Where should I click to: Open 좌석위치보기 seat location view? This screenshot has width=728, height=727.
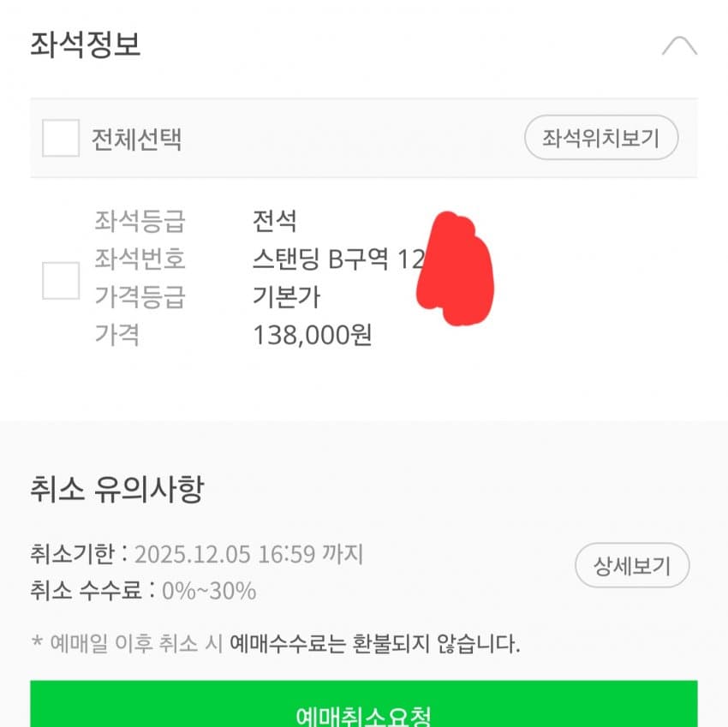(601, 138)
